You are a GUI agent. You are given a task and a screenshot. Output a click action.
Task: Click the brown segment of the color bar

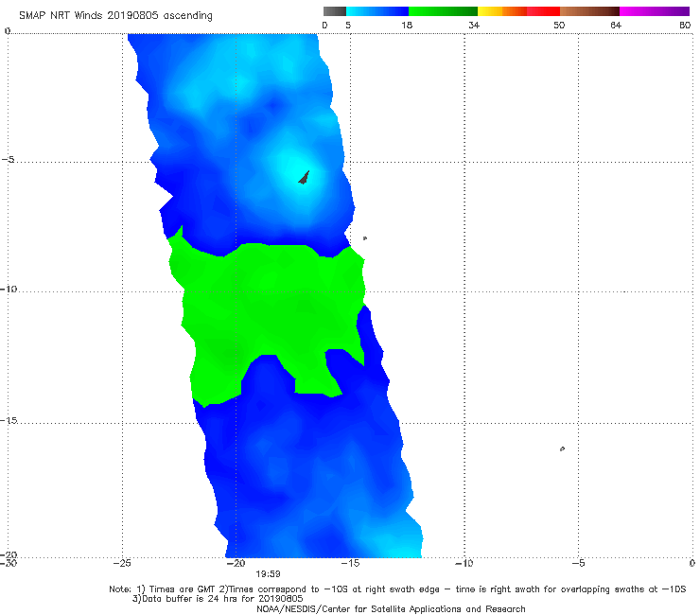click(589, 11)
